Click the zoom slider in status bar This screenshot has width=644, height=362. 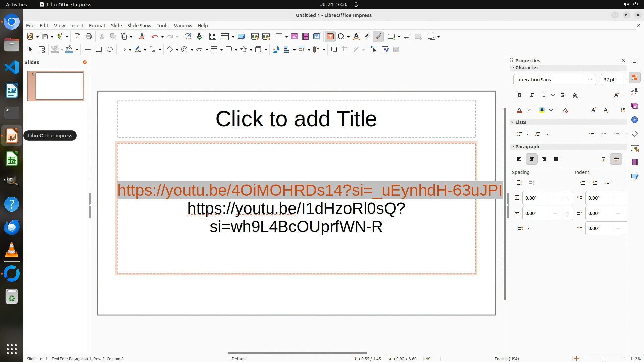tap(604, 359)
